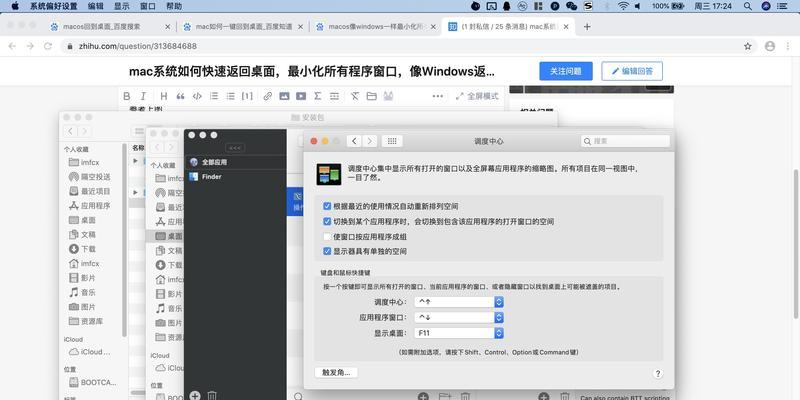This screenshot has width=800, height=400.
Task: Open the 显示 menu in menu bar
Action: 121,6
